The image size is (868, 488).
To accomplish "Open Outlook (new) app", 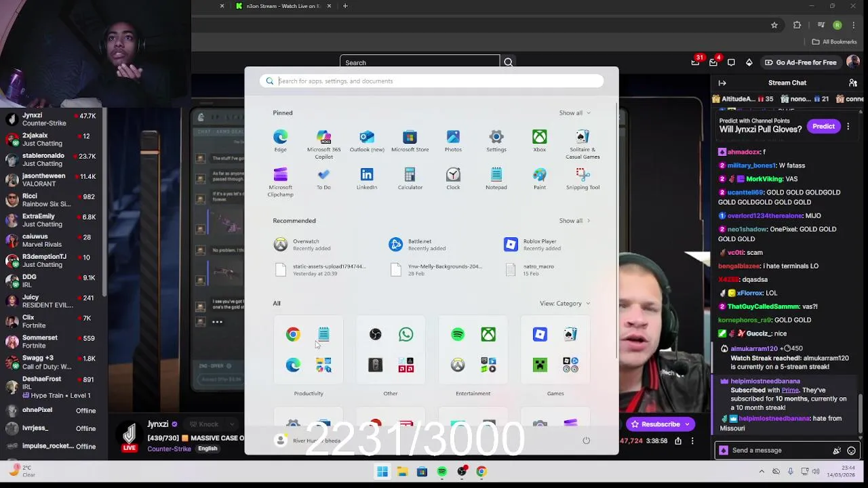I will pos(367,141).
